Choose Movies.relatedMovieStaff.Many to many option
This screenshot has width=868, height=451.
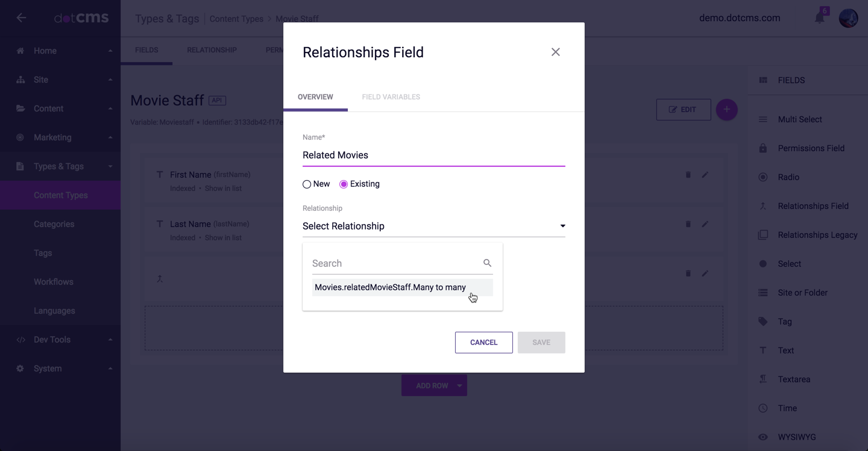pos(390,287)
